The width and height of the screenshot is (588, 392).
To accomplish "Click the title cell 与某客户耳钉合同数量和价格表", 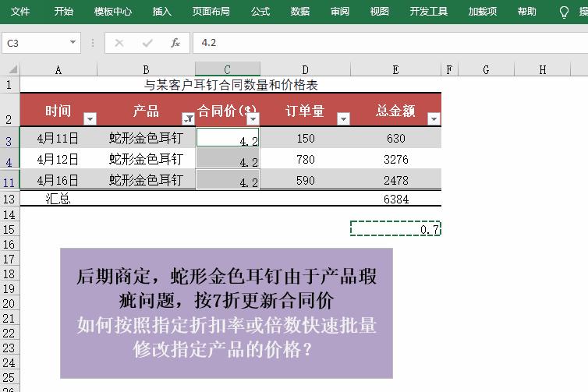I will click(231, 85).
